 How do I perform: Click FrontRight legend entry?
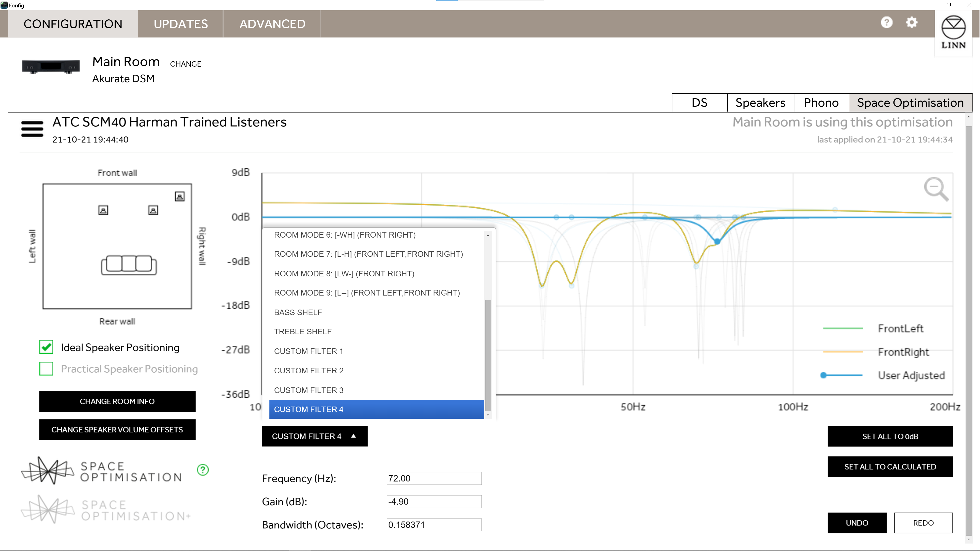[876, 352]
